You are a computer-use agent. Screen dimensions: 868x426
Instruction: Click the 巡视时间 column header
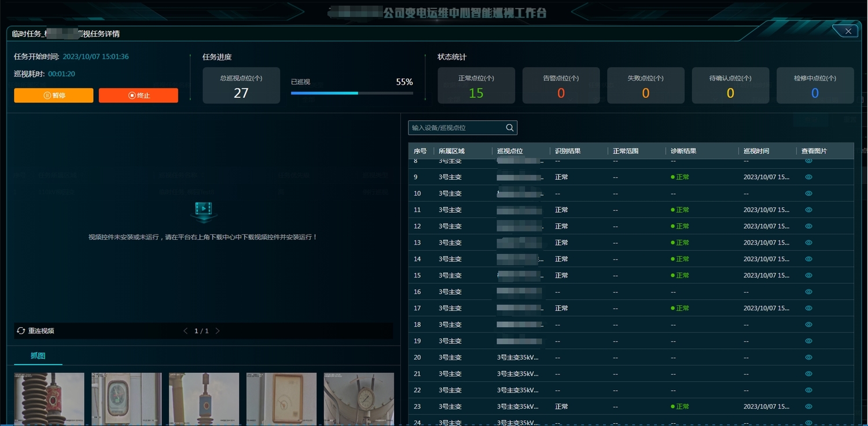click(756, 151)
